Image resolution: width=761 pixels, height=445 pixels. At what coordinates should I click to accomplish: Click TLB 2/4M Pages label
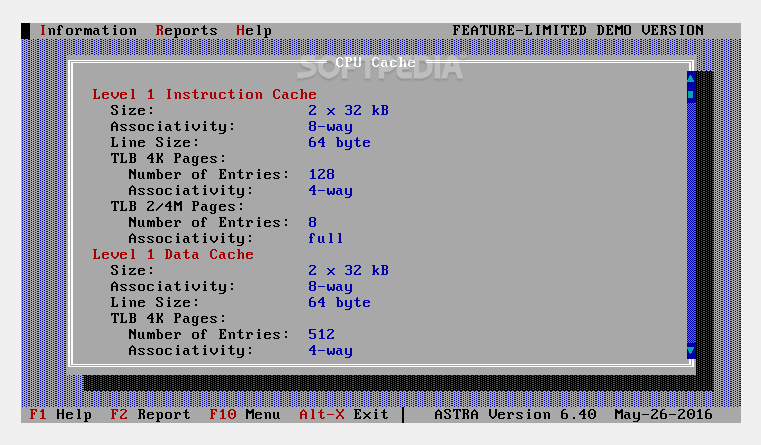[177, 206]
